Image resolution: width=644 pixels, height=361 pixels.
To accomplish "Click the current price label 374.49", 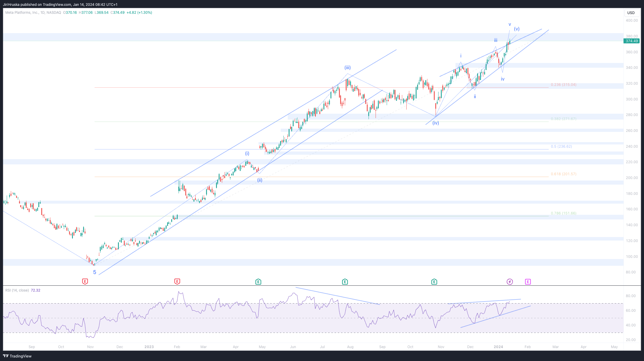I will click(631, 41).
